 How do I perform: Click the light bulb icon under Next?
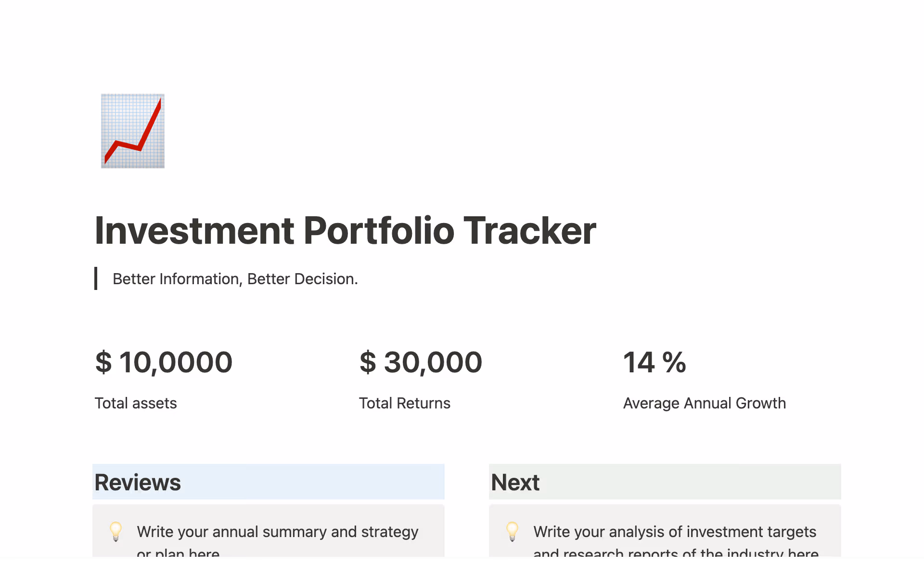click(513, 531)
